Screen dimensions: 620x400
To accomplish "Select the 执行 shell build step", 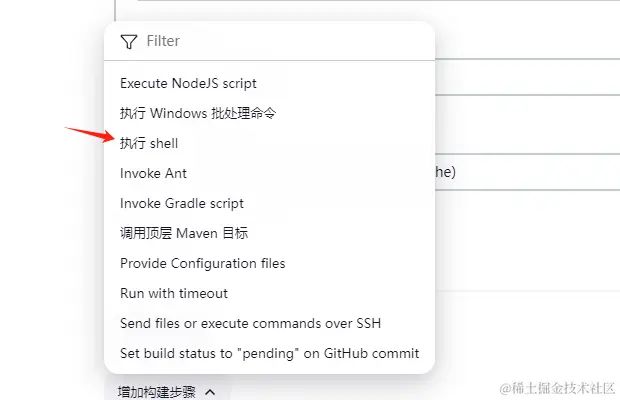I will (269, 143).
